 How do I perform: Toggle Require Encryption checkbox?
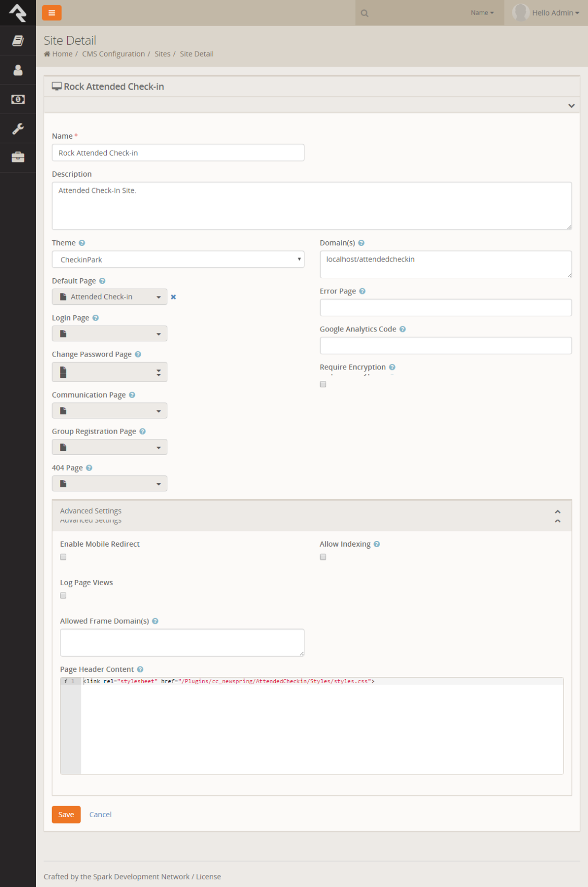[x=323, y=384]
